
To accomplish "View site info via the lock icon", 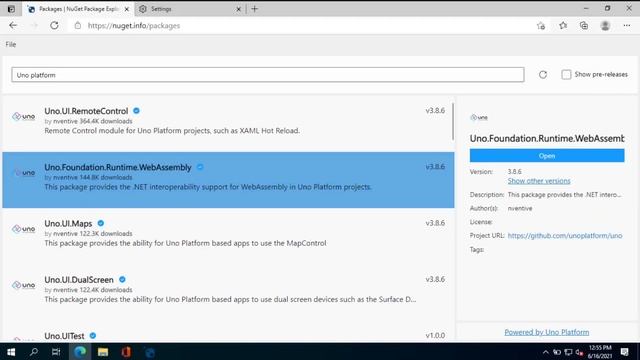I will click(x=78, y=25).
